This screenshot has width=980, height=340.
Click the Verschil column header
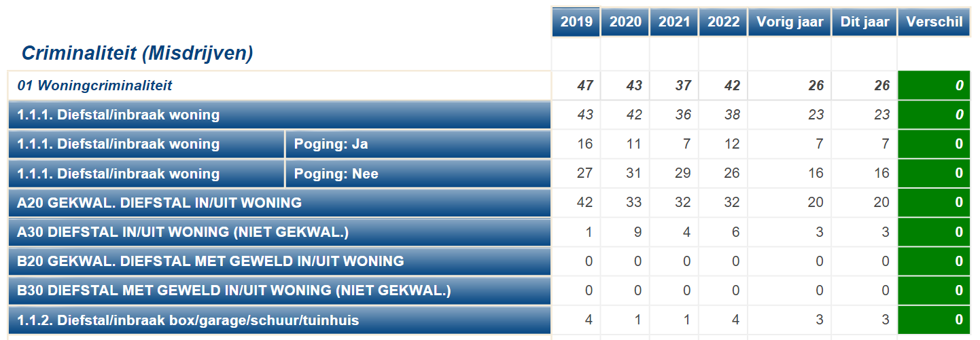click(934, 22)
